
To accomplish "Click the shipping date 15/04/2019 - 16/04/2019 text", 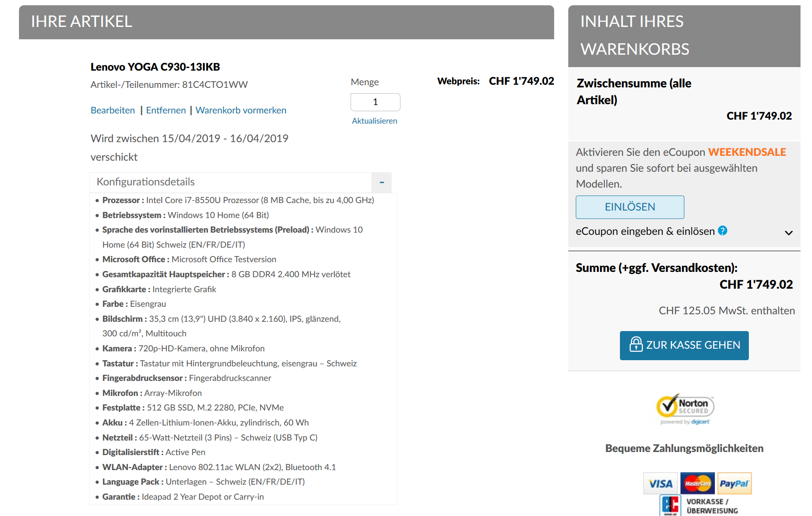I will coord(225,139).
